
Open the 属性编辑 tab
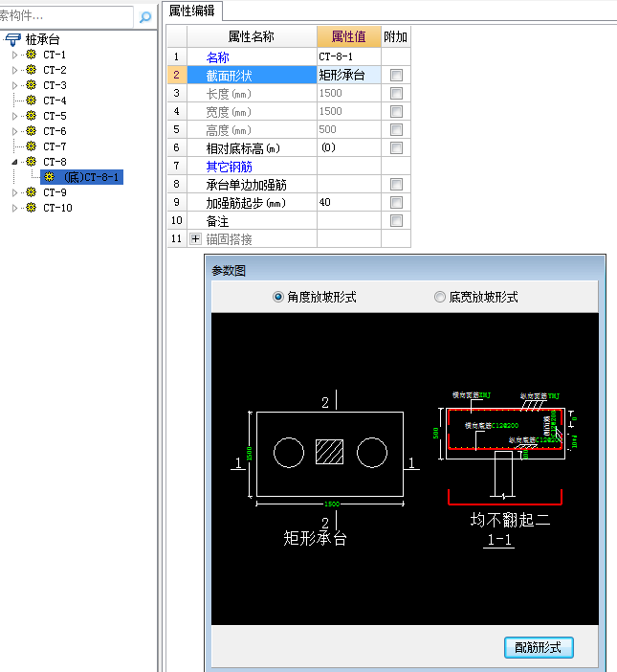[192, 11]
